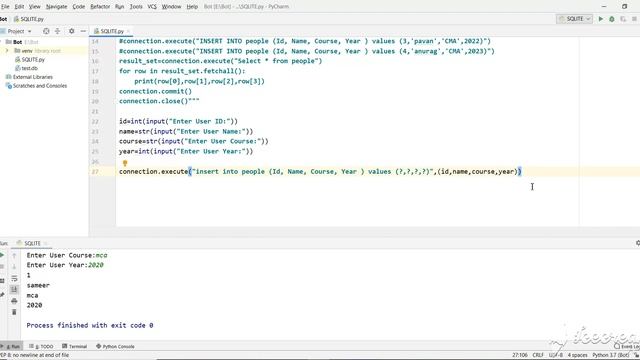Open the Refactor menu
Image resolution: width=640 pixels, height=360 pixels.
(100, 7)
